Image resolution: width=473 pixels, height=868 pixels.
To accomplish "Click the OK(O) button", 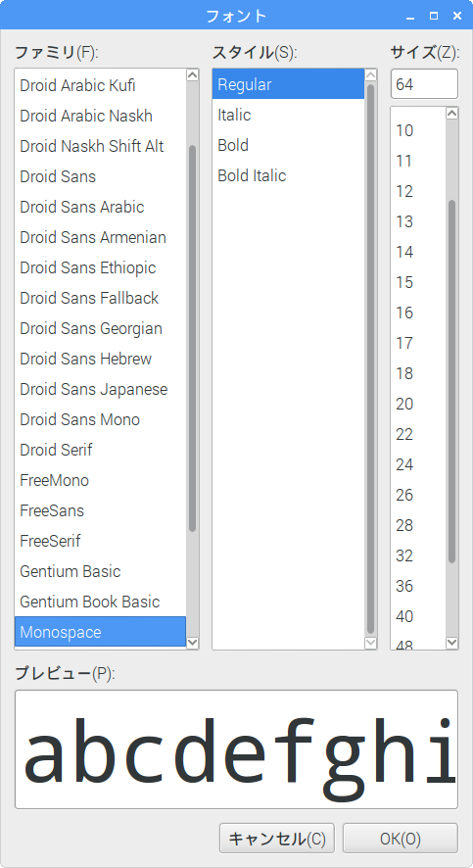I will [x=400, y=839].
